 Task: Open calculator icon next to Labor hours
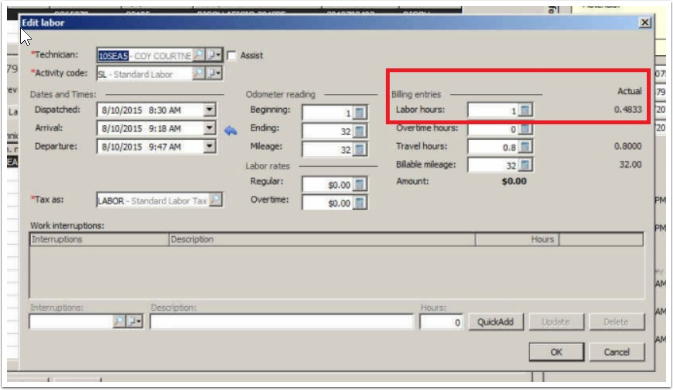coord(525,110)
